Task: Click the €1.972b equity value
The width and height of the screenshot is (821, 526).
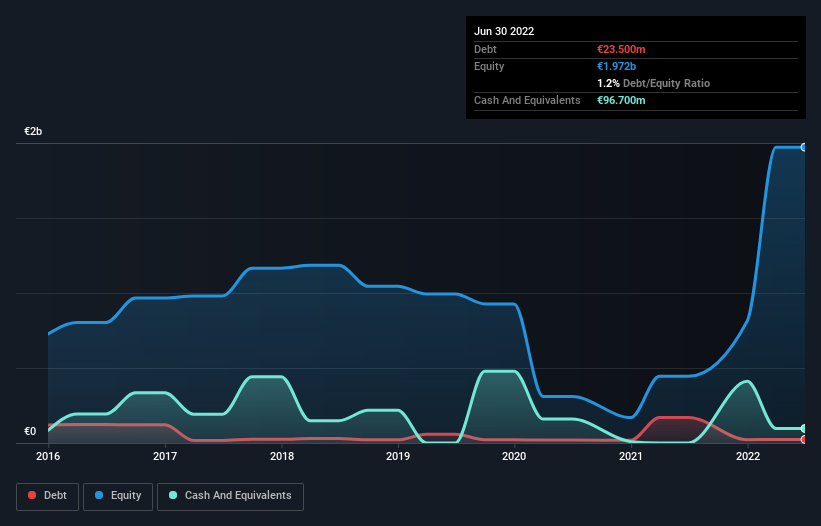Action: click(x=616, y=66)
